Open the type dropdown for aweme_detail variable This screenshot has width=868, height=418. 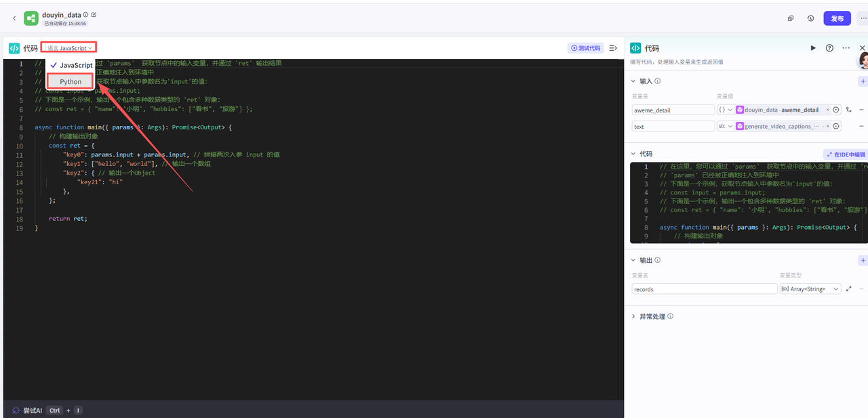[725, 110]
